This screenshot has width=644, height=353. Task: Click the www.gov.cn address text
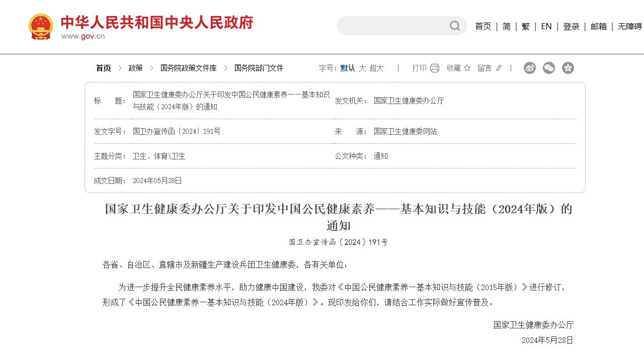pos(83,36)
